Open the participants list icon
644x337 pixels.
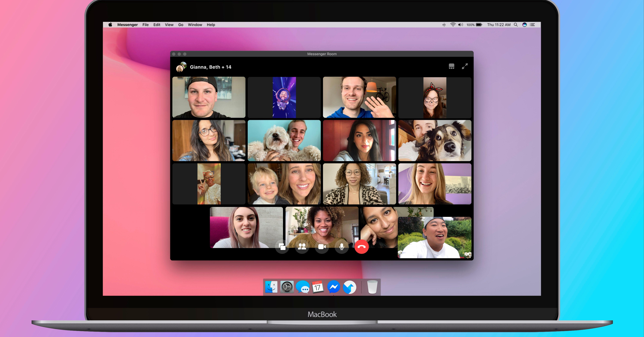coord(302,247)
